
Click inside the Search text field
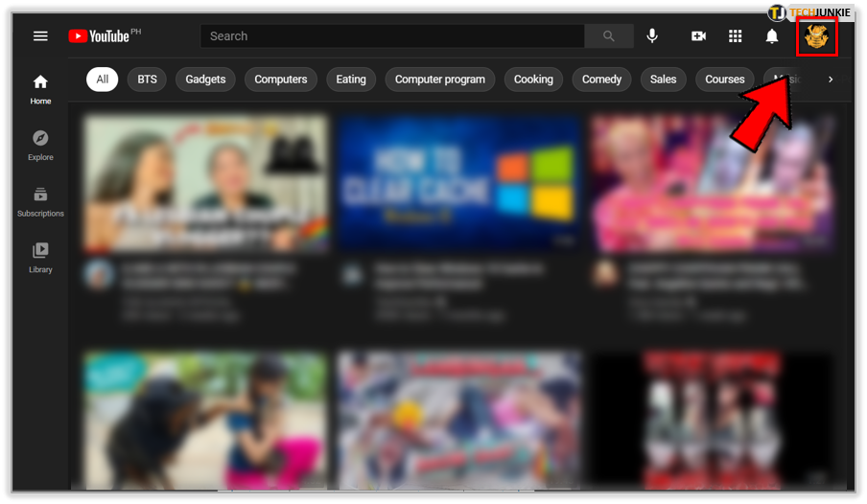[391, 36]
